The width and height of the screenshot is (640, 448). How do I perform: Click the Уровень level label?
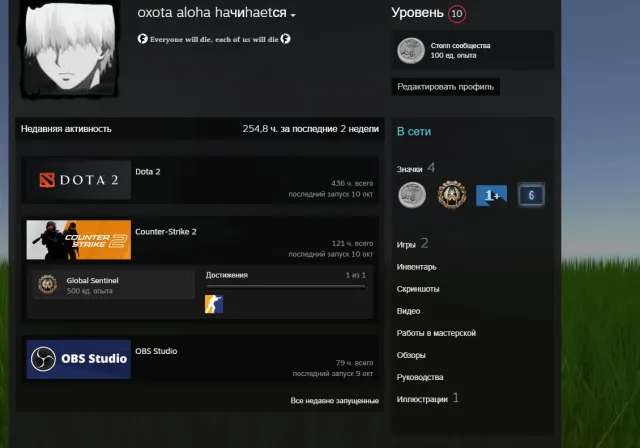click(417, 13)
